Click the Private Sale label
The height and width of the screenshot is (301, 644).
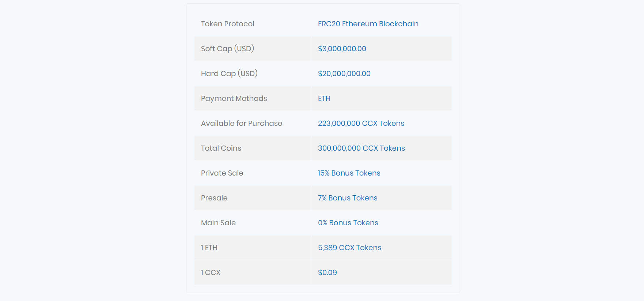[222, 173]
